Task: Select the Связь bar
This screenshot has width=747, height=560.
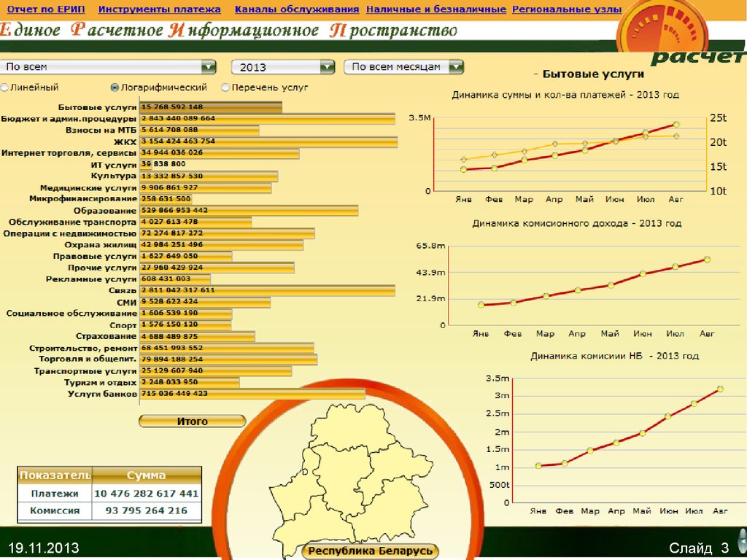Action: [x=267, y=290]
